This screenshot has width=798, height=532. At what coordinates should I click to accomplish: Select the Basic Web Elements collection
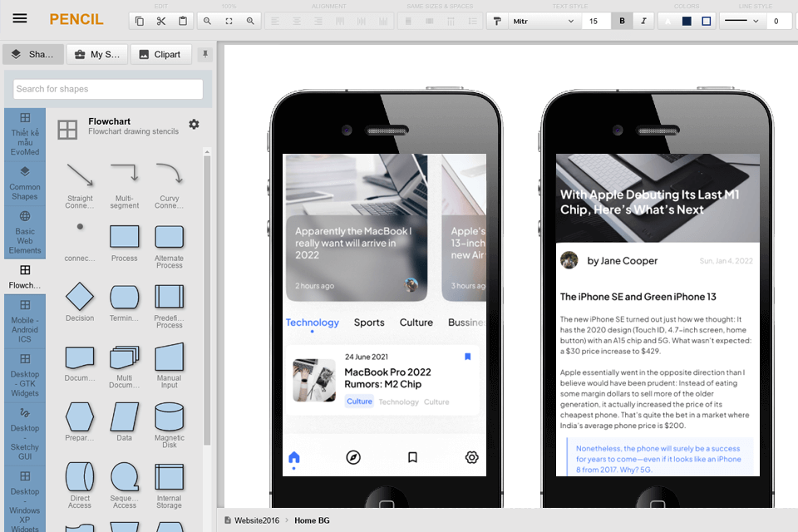pyautogui.click(x=25, y=233)
